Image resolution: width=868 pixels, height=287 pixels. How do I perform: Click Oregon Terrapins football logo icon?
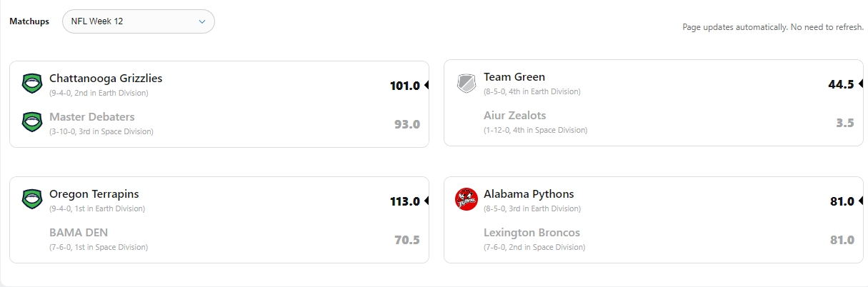tap(32, 199)
